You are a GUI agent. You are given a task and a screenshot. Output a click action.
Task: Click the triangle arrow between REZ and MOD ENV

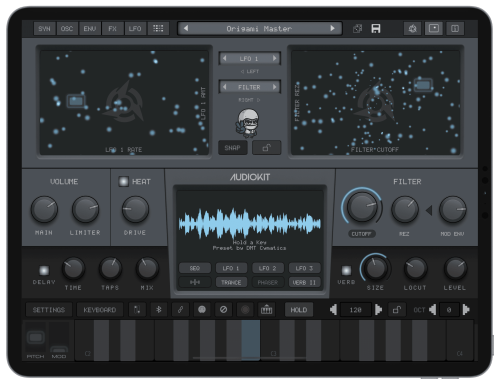pyautogui.click(x=429, y=210)
